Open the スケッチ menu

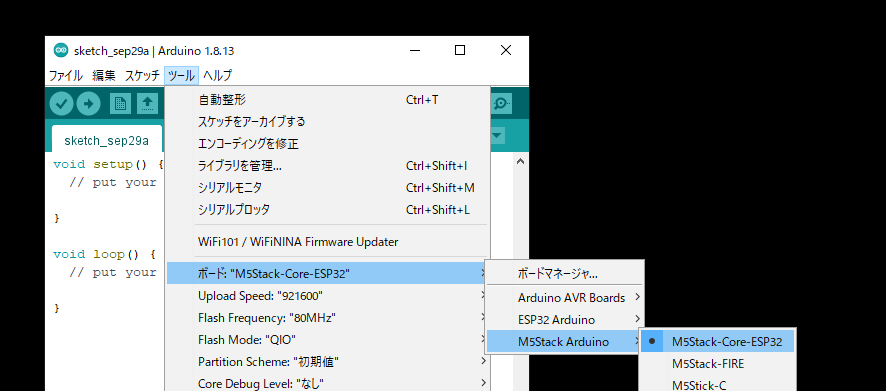point(142,75)
